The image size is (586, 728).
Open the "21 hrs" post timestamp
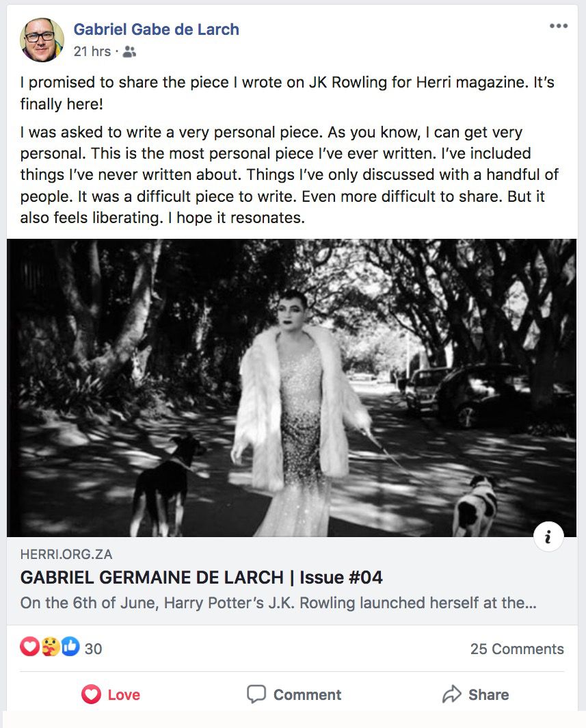tap(92, 51)
